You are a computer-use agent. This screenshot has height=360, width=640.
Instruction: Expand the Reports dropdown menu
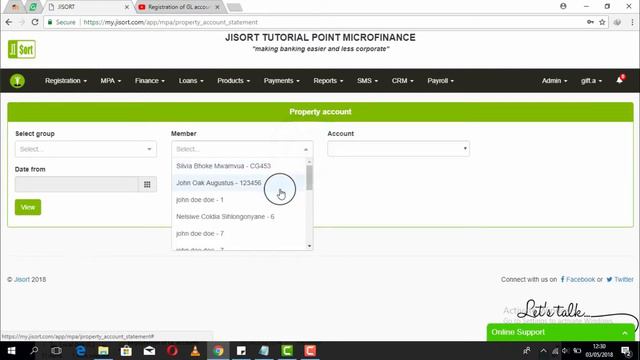pos(328,81)
